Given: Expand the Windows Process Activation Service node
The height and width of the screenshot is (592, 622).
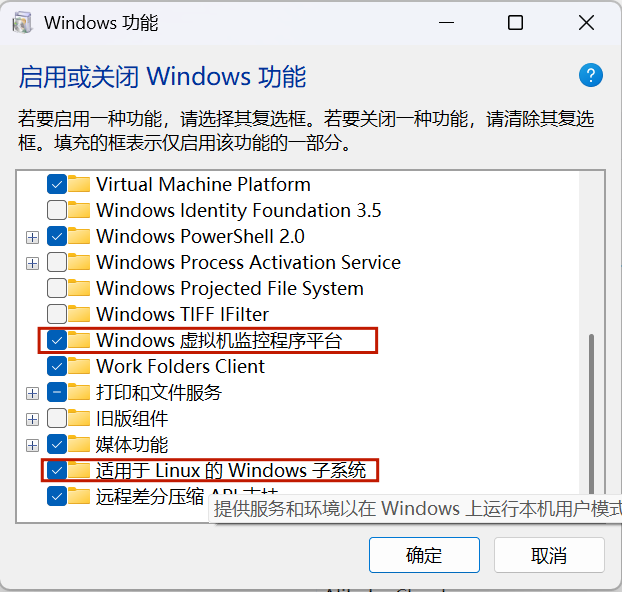Looking at the screenshot, I should (x=32, y=263).
